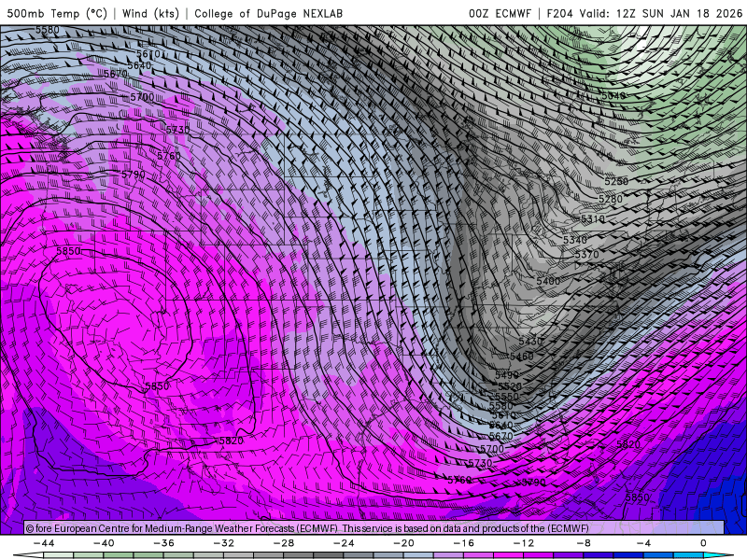Click the 5430 height contour label
The image size is (747, 560).
(530, 342)
